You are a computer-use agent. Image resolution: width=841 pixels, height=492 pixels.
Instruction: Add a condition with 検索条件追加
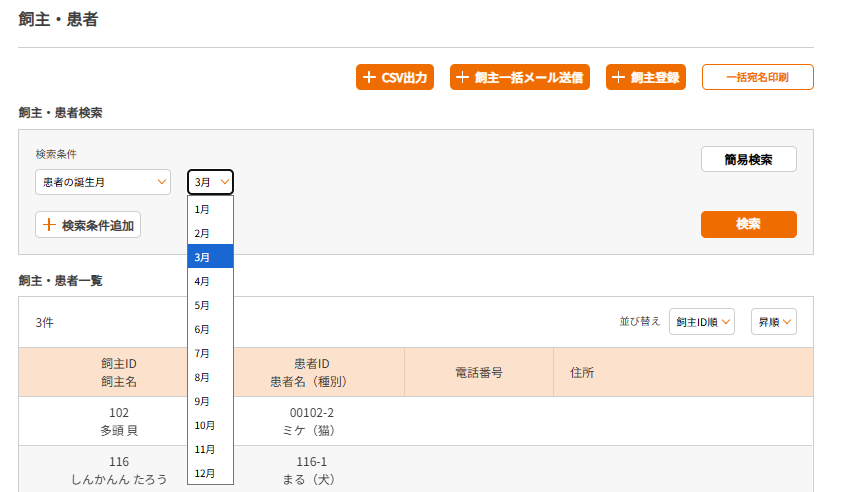(88, 225)
